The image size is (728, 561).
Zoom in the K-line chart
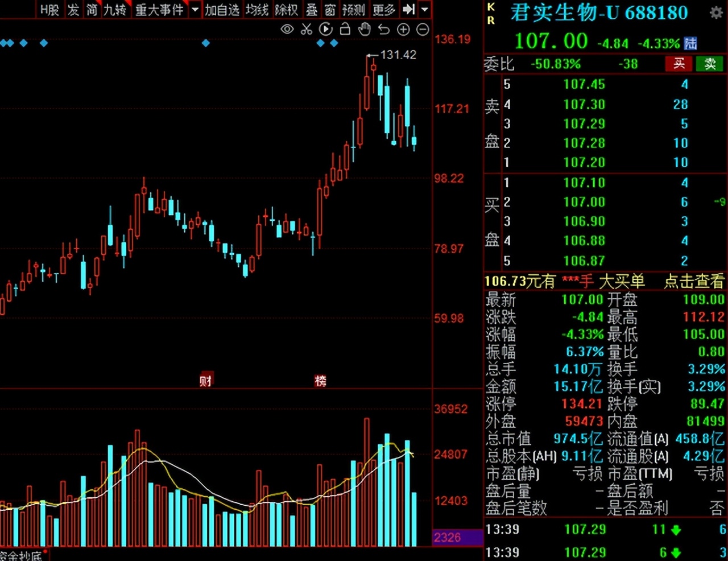coord(403,30)
